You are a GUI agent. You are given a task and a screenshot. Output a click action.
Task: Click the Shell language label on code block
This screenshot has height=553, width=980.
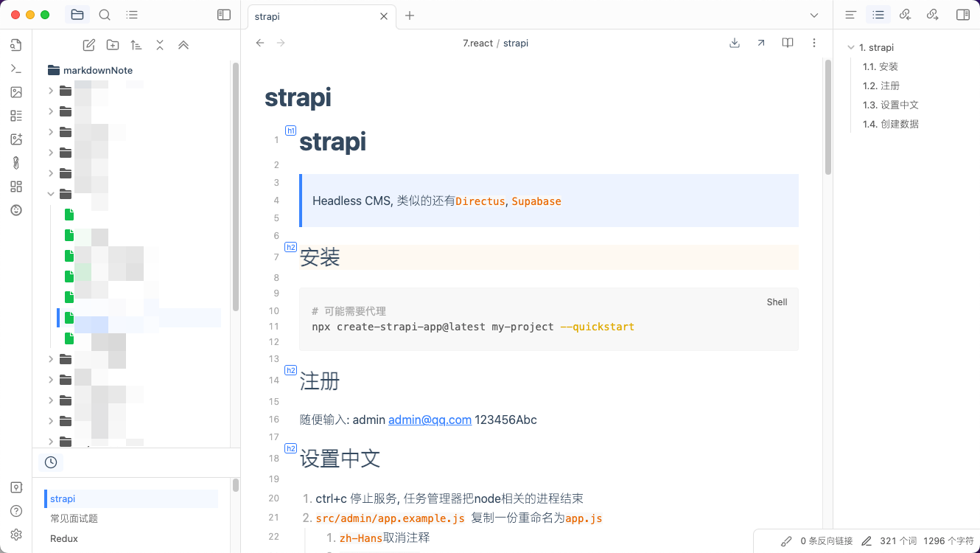(x=777, y=302)
